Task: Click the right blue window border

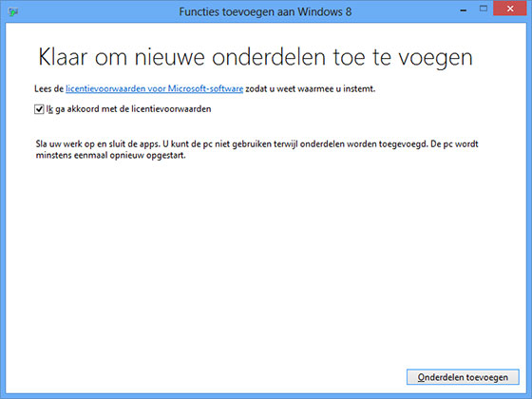Action: tap(529, 203)
